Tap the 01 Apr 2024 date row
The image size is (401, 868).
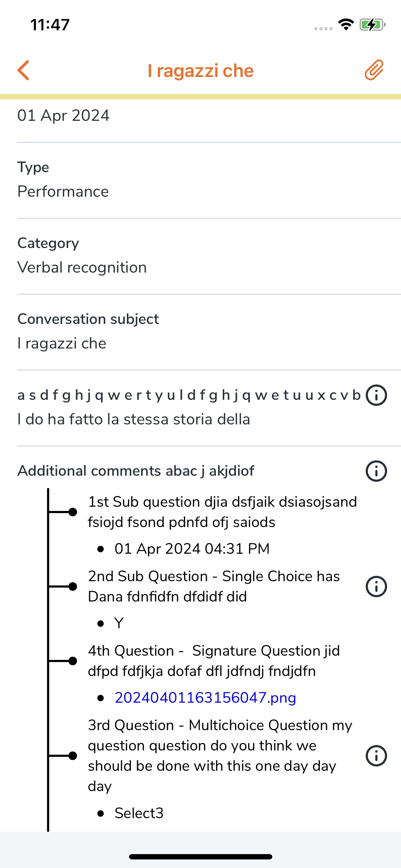63,116
